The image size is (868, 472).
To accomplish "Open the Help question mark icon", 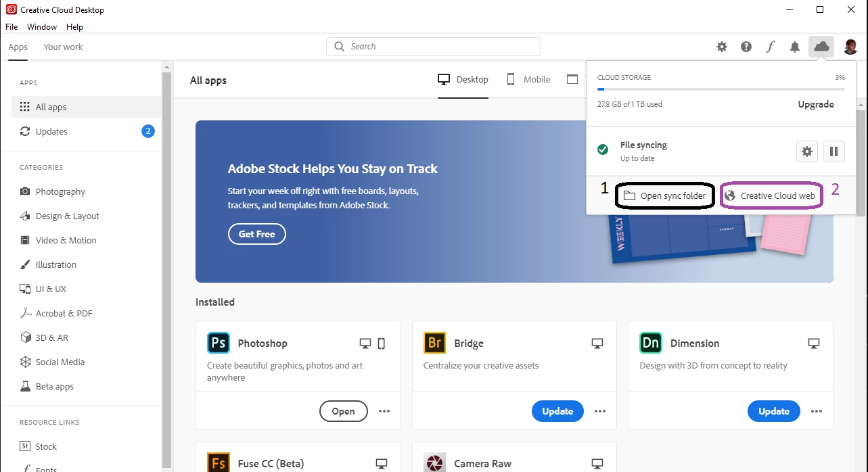I will pos(746,47).
